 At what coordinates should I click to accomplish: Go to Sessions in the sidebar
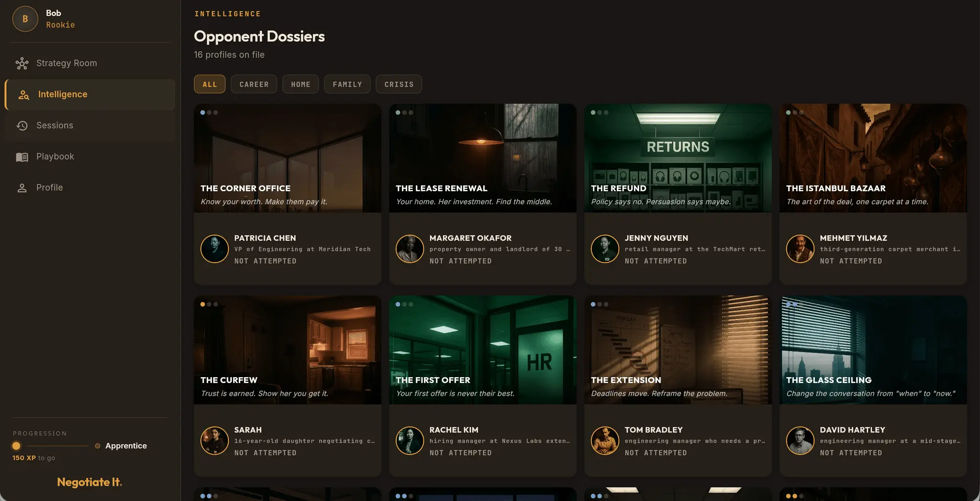click(90, 126)
